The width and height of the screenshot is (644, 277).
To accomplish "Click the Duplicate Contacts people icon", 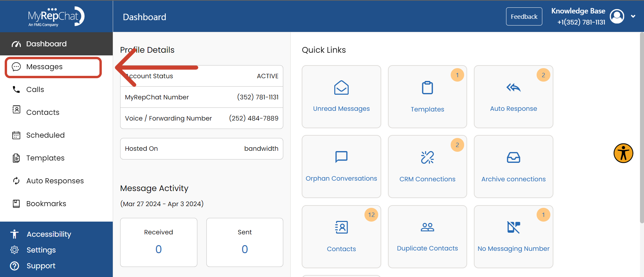I will (427, 227).
